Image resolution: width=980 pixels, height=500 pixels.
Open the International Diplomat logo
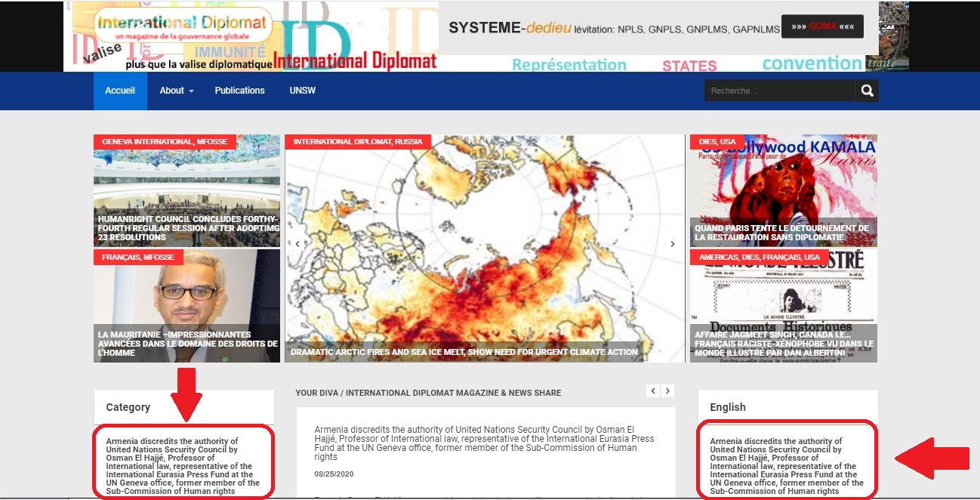(183, 25)
